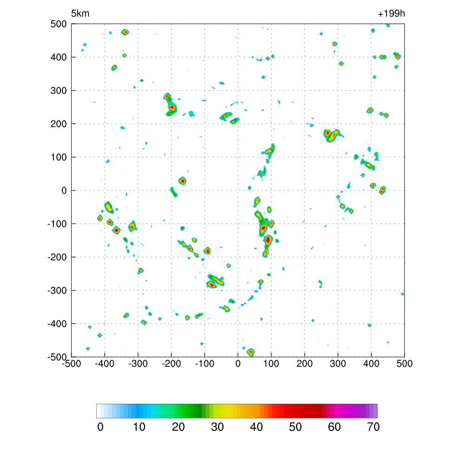This screenshot has height=476, width=476.
Task: Click the colorbar label 10
Action: 139,427
